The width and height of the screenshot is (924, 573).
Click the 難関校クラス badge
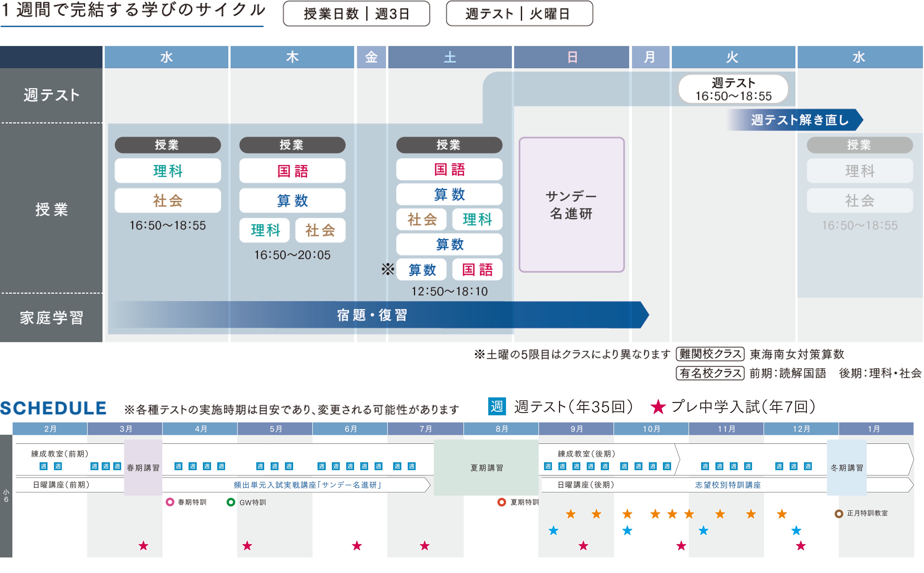[710, 354]
